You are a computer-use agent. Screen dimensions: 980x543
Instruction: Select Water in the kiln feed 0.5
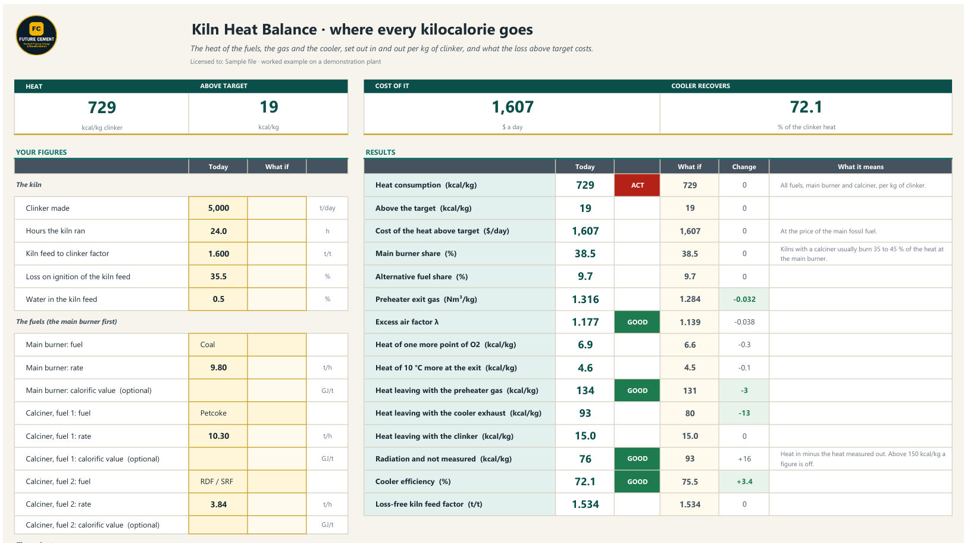coord(218,299)
